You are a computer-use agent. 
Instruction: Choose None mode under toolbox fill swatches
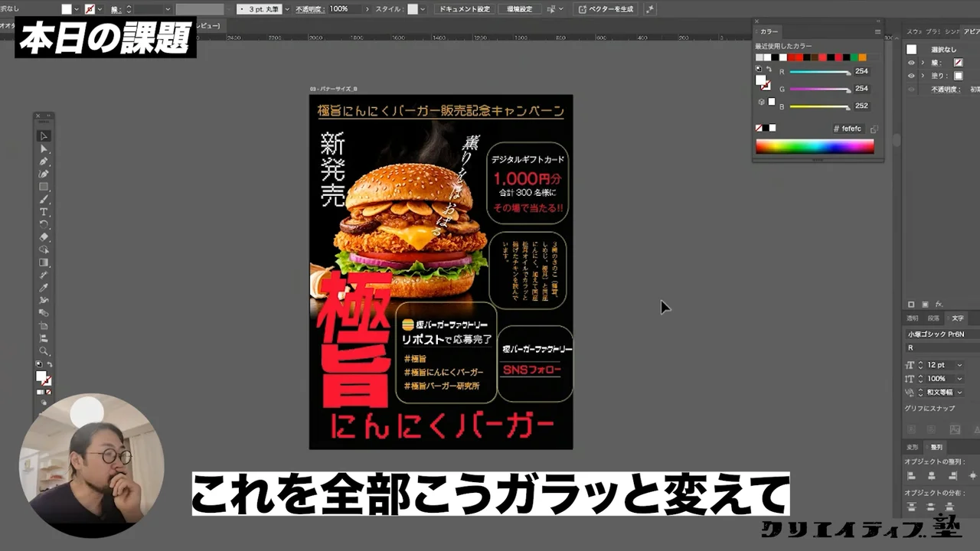tap(50, 392)
